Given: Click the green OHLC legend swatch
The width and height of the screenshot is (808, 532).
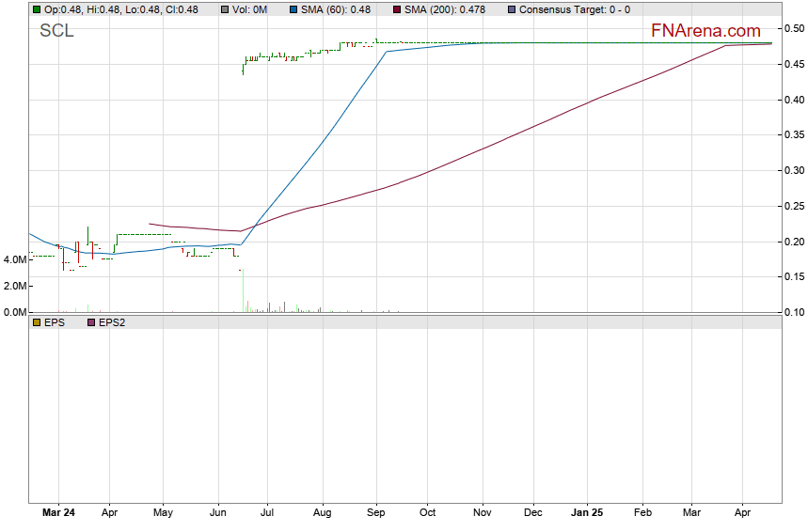Looking at the screenshot, I should click(x=36, y=9).
